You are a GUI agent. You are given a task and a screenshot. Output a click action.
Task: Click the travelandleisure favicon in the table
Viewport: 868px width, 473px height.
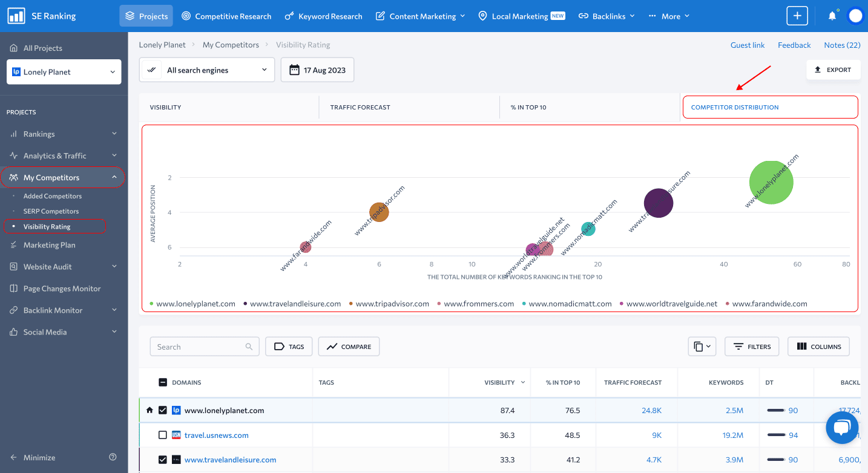[x=177, y=460]
